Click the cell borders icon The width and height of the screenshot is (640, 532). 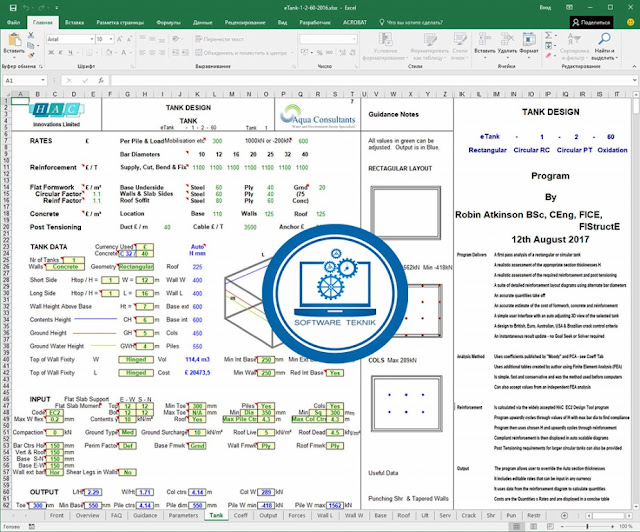pyautogui.click(x=89, y=52)
